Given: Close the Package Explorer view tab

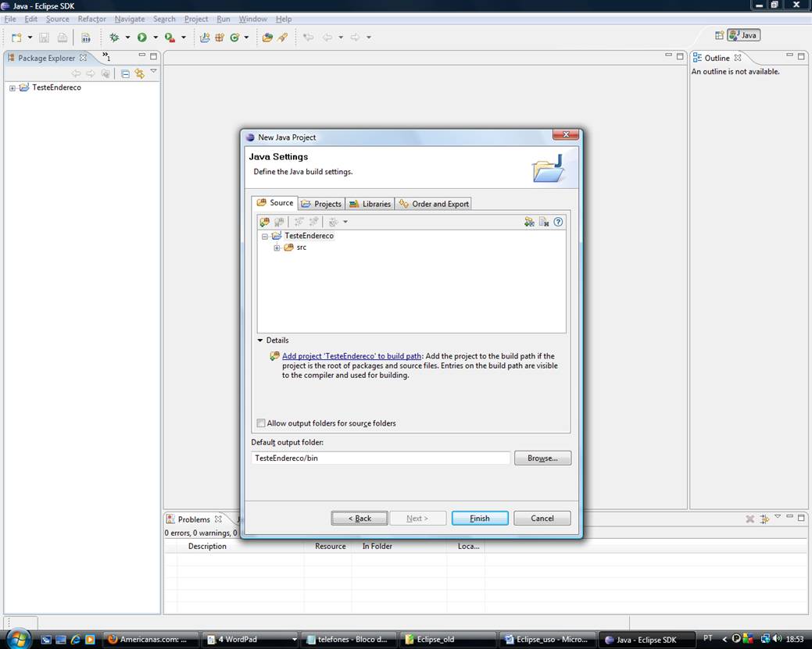Looking at the screenshot, I should pos(83,58).
